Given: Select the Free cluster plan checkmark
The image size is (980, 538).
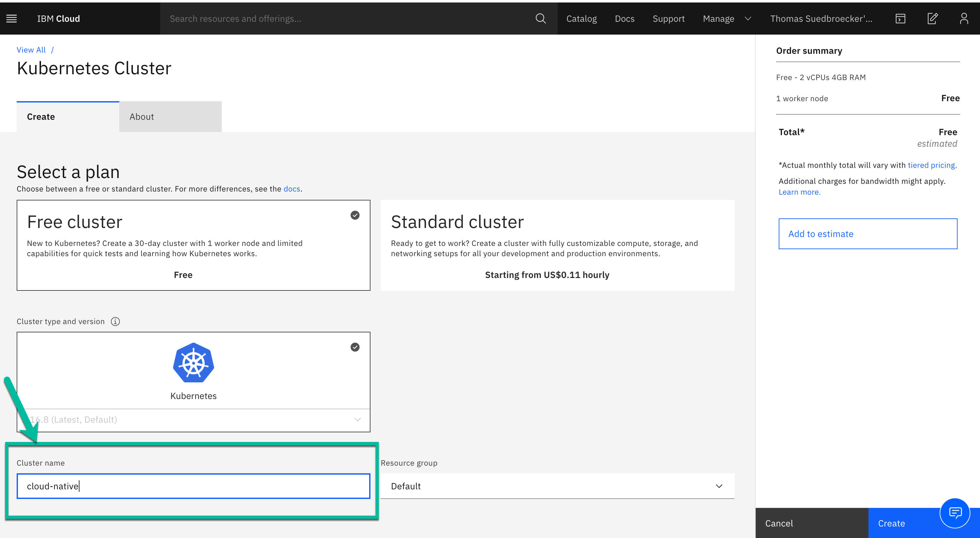Looking at the screenshot, I should [354, 215].
